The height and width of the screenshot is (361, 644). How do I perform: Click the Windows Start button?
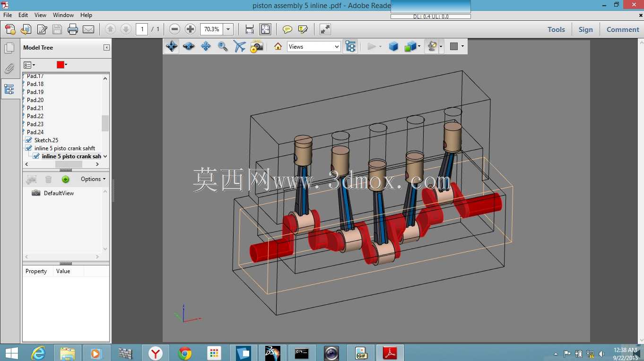(x=11, y=353)
